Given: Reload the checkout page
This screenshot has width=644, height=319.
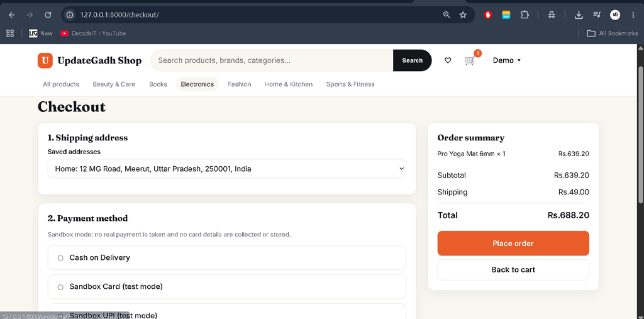Looking at the screenshot, I should (x=48, y=15).
